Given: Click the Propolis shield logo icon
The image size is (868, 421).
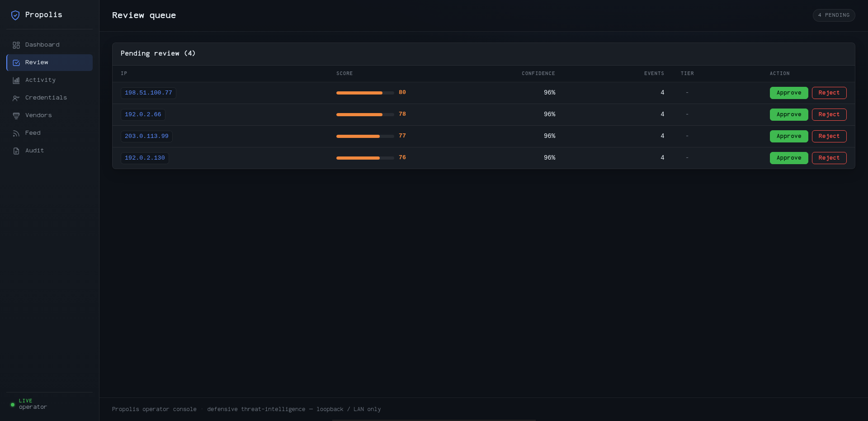Looking at the screenshot, I should (x=15, y=15).
